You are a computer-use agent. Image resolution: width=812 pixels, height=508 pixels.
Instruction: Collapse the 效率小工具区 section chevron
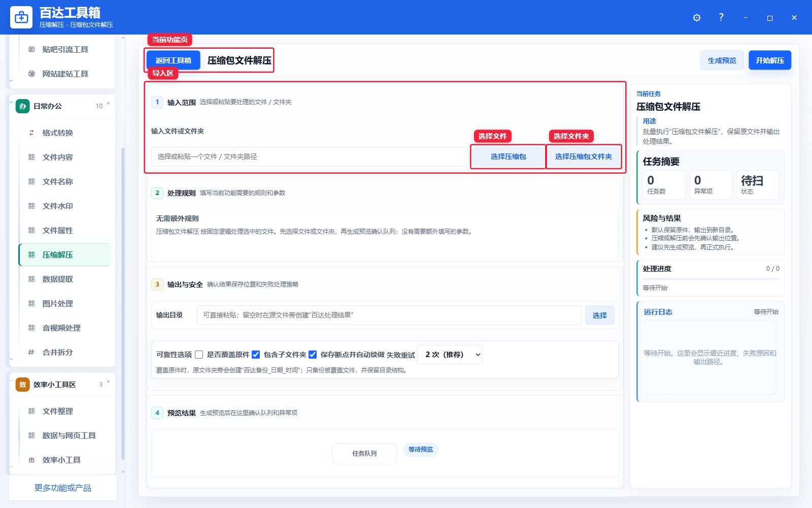(x=108, y=384)
